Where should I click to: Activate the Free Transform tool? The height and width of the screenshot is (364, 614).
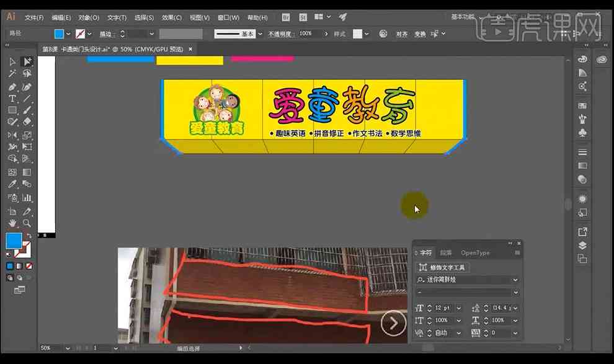pos(27,147)
